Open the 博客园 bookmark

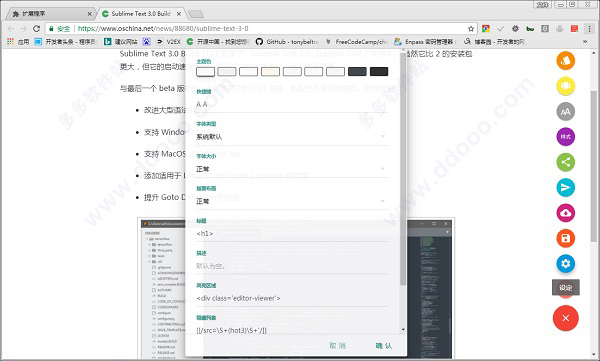[494, 41]
